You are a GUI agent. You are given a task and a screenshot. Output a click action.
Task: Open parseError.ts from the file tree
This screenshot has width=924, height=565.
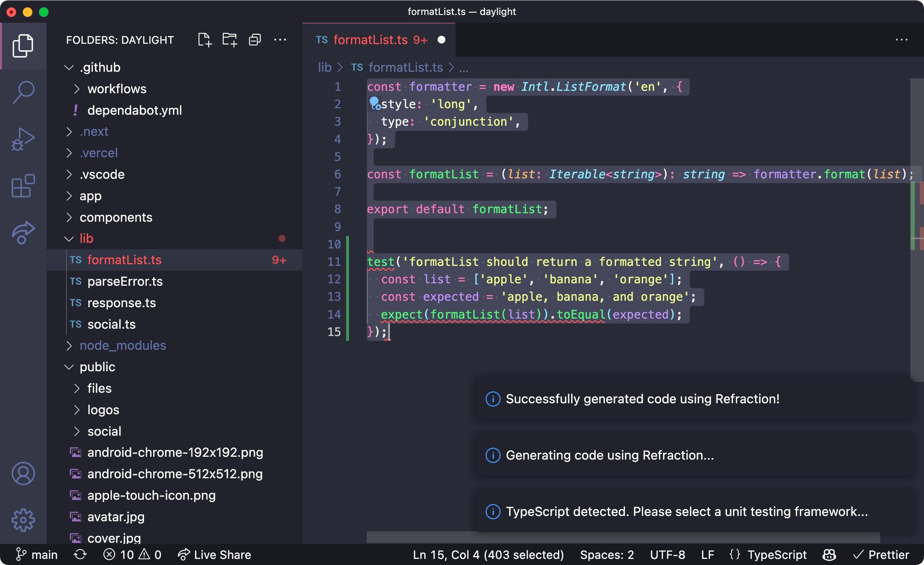tap(125, 281)
